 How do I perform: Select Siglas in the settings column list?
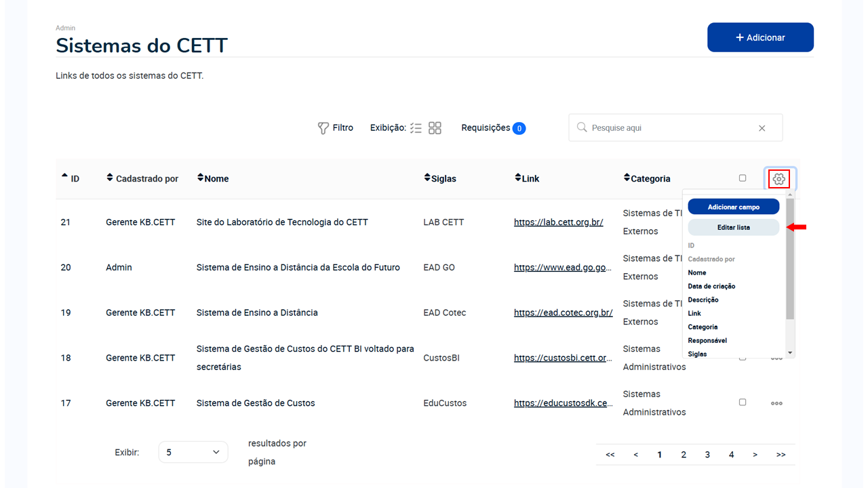(x=697, y=354)
